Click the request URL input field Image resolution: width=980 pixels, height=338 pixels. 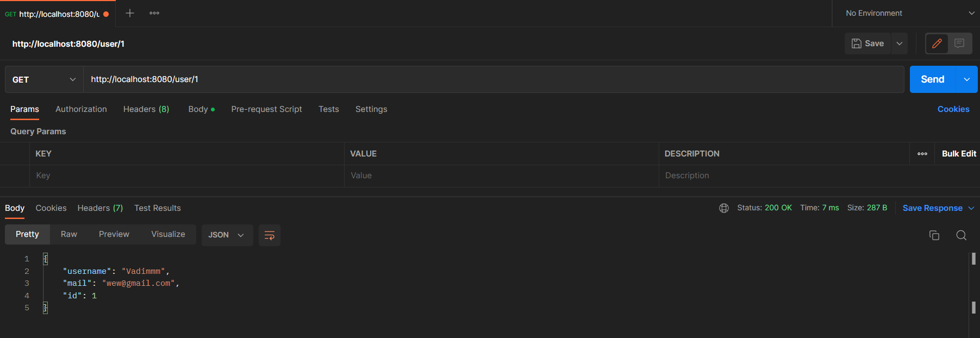coord(489,79)
